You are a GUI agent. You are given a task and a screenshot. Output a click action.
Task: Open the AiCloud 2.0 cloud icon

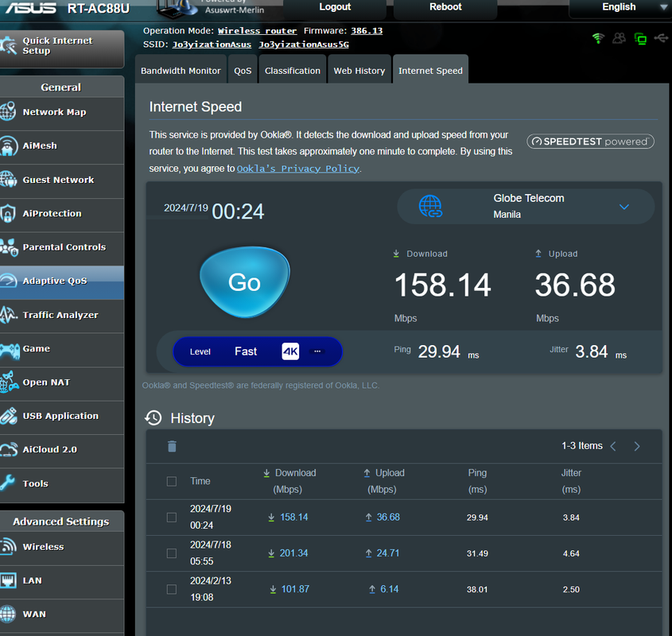9,449
